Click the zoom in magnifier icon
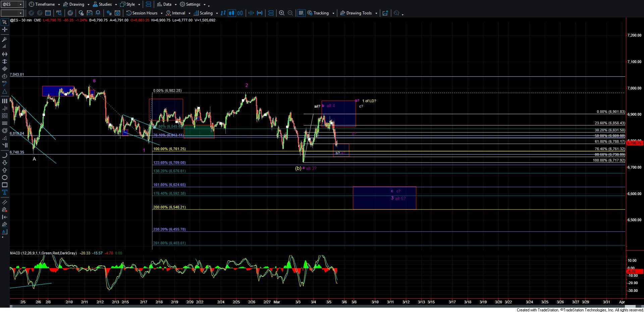 click(x=282, y=13)
